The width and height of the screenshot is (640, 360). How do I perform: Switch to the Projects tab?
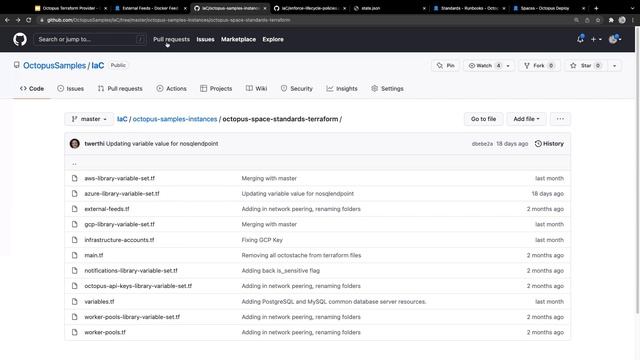pos(216,88)
